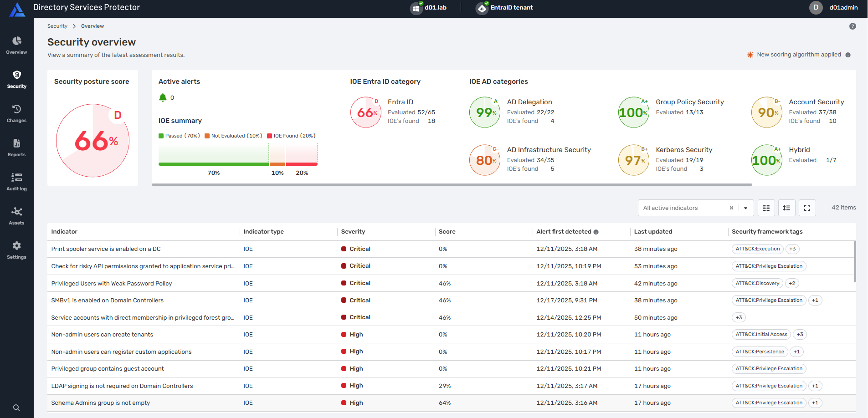Screen dimensions: 868x418
Task: Open the Changes section in the sidebar
Action: pyautogui.click(x=16, y=114)
